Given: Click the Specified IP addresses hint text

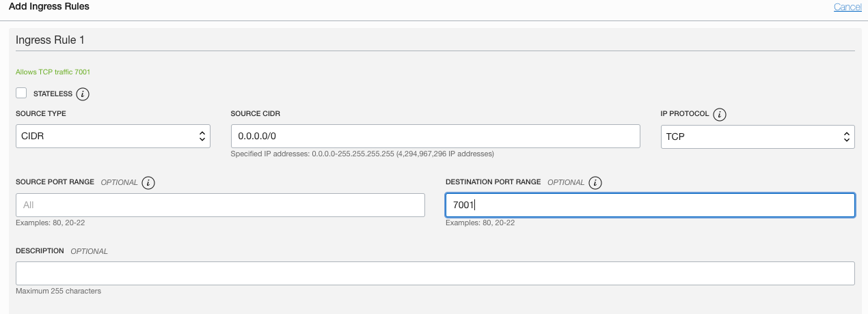Looking at the screenshot, I should pyautogui.click(x=362, y=154).
